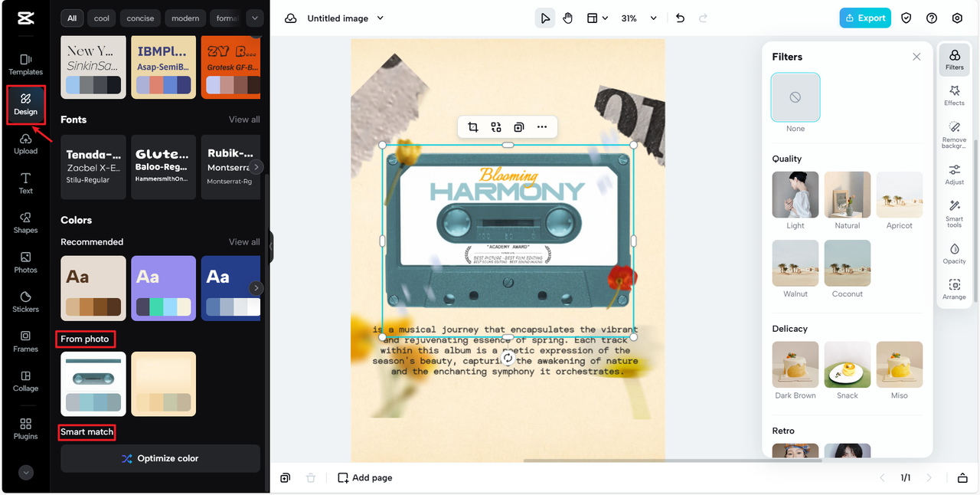Expand the sidebar bottom chevron button

click(x=25, y=473)
